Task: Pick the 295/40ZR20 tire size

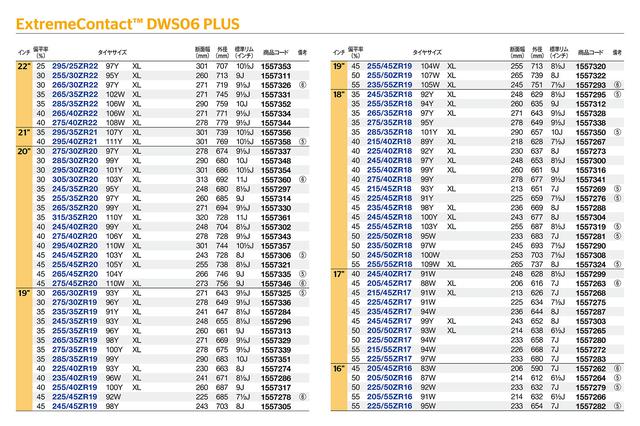Action: pos(75,246)
